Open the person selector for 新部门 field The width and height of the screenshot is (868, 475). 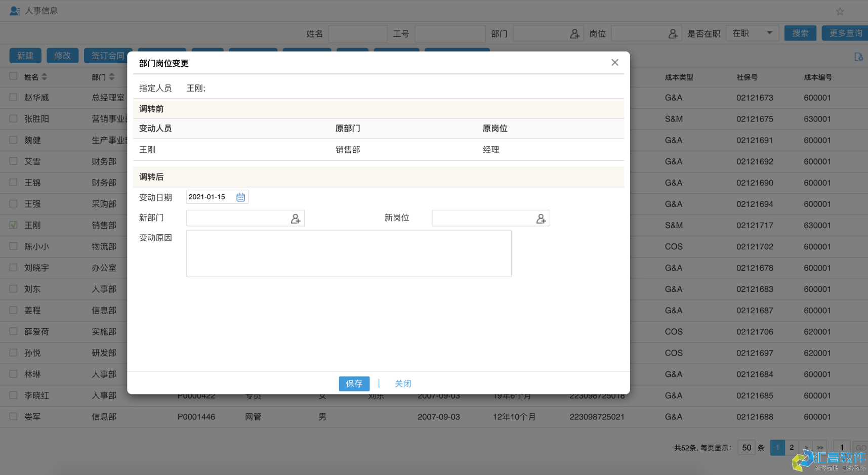pos(296,218)
